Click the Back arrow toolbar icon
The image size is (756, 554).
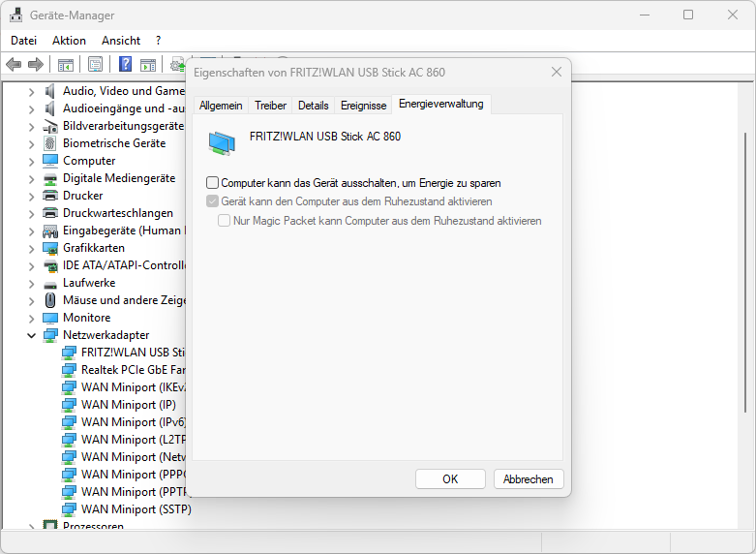14,64
